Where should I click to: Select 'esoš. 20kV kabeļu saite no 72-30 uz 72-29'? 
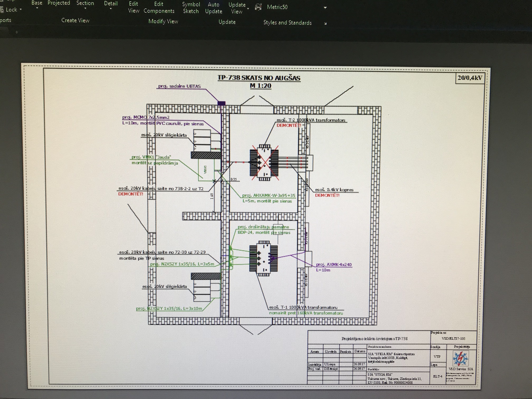pos(162,252)
